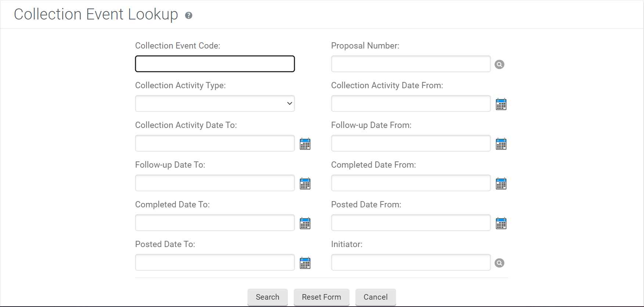The image size is (644, 307).
Task: Open calendar for Completed Date From
Action: click(501, 184)
